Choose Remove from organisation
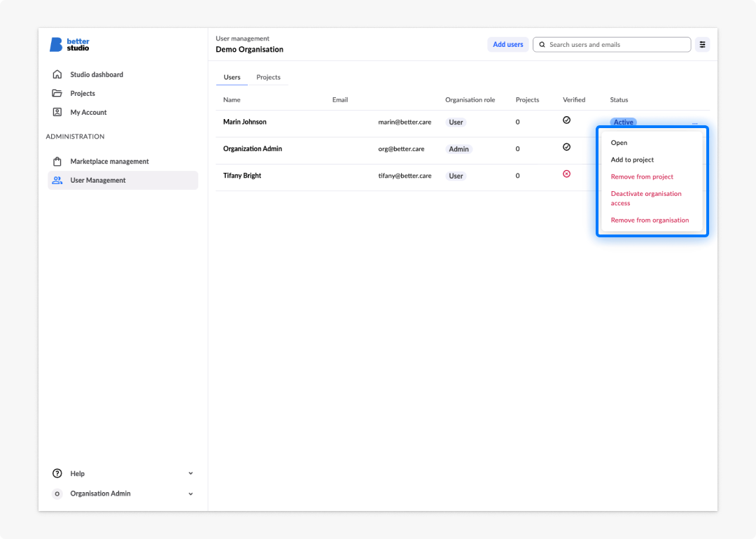Image resolution: width=756 pixels, height=539 pixels. [x=650, y=220]
